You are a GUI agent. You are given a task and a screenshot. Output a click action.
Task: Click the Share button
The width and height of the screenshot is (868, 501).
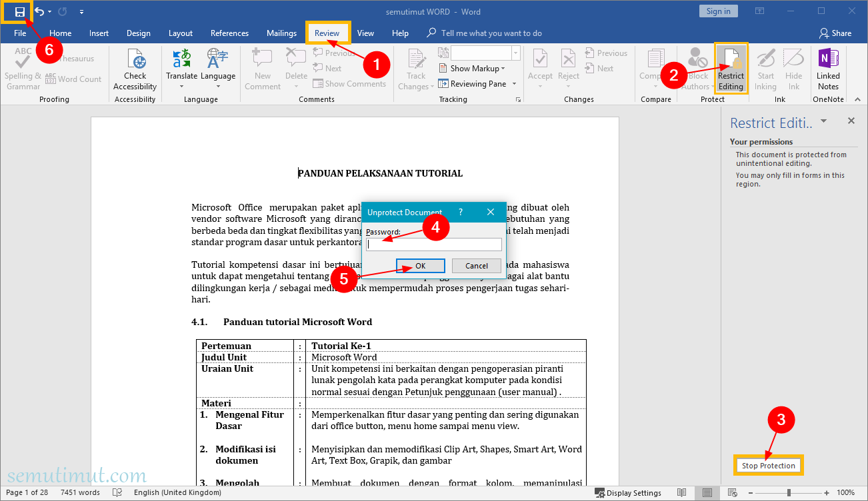pyautogui.click(x=835, y=33)
